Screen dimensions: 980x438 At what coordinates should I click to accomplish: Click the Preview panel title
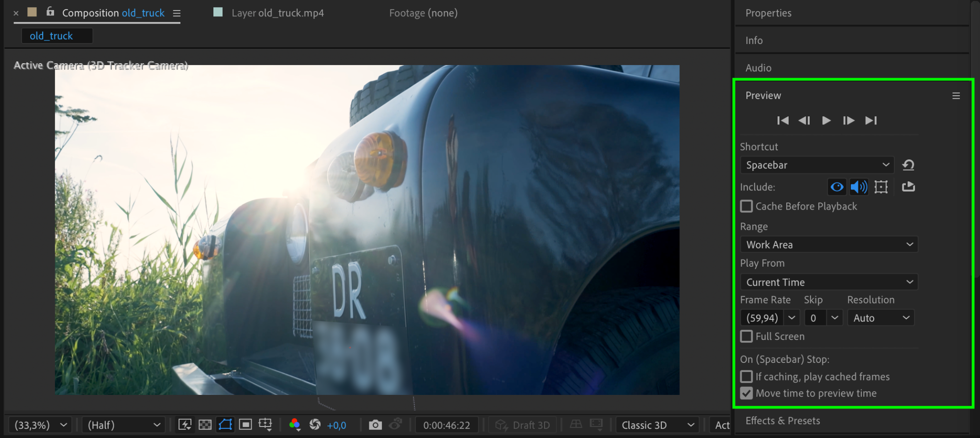(x=763, y=95)
